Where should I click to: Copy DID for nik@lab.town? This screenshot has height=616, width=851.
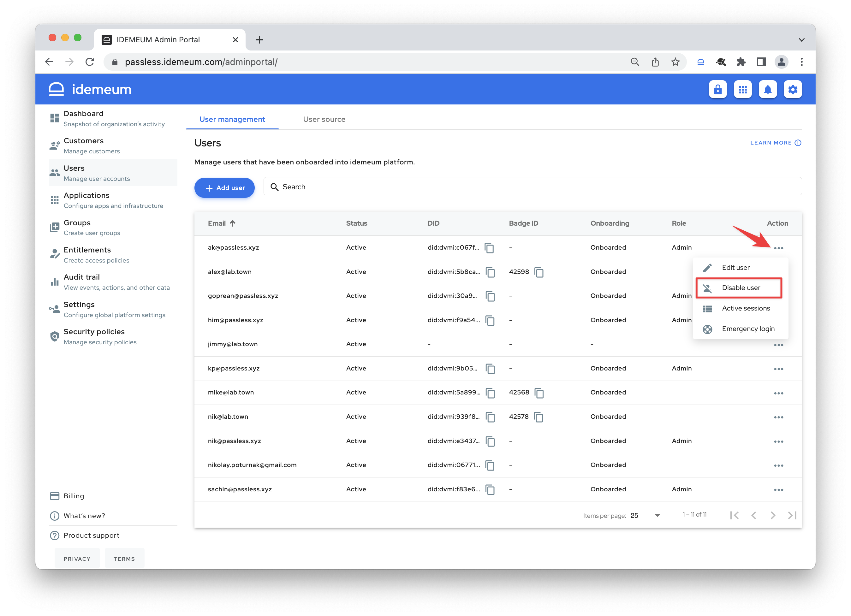490,417
